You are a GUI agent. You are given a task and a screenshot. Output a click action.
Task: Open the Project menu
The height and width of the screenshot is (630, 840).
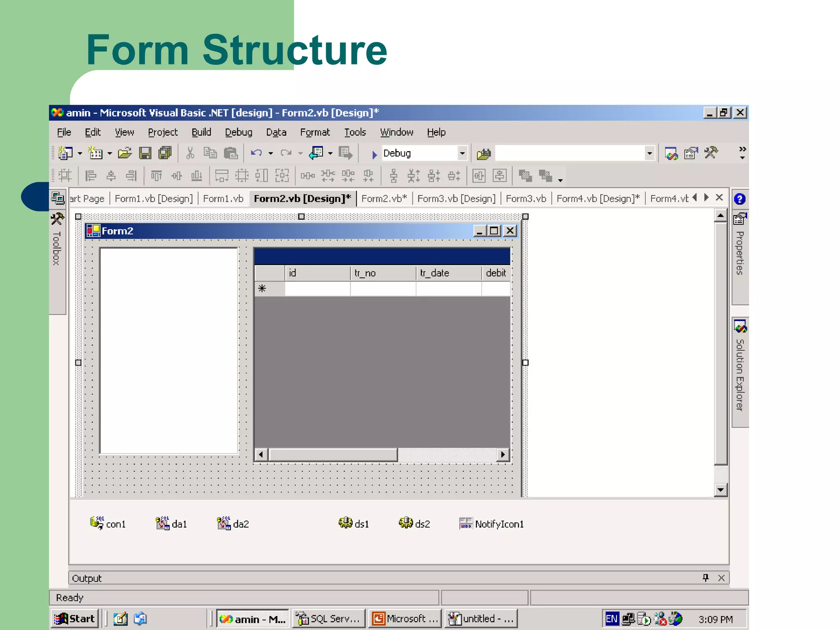point(163,132)
